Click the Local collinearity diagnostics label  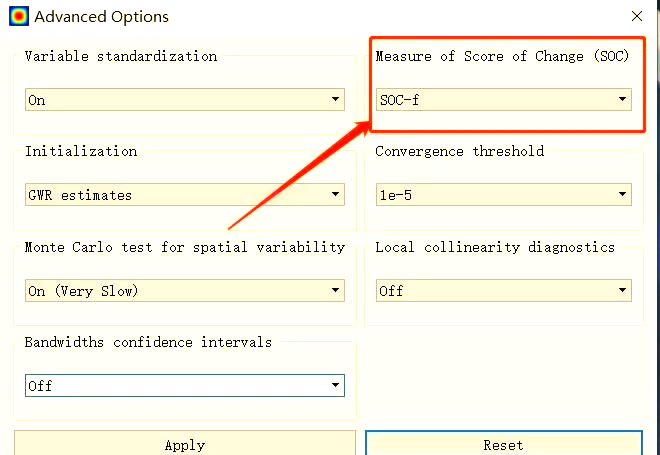coord(495,247)
